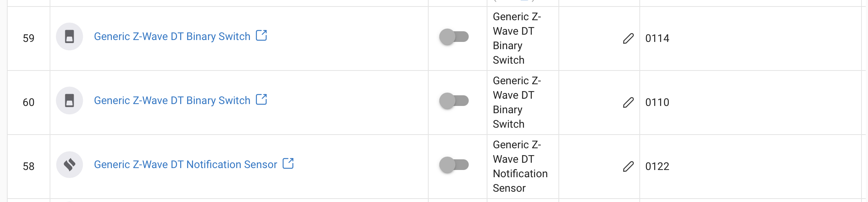This screenshot has height=202, width=868.
Task: Toggle the disable switch for device 58
Action: click(454, 165)
